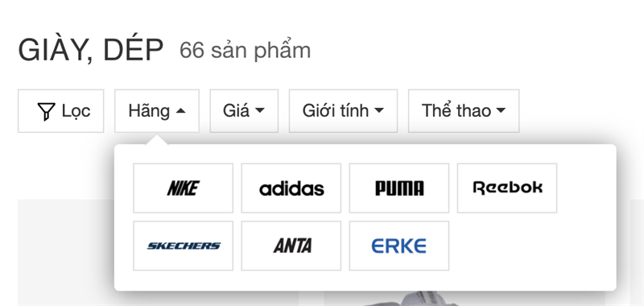Choose the adidas brand logo
The width and height of the screenshot is (644, 306).
pos(291,188)
